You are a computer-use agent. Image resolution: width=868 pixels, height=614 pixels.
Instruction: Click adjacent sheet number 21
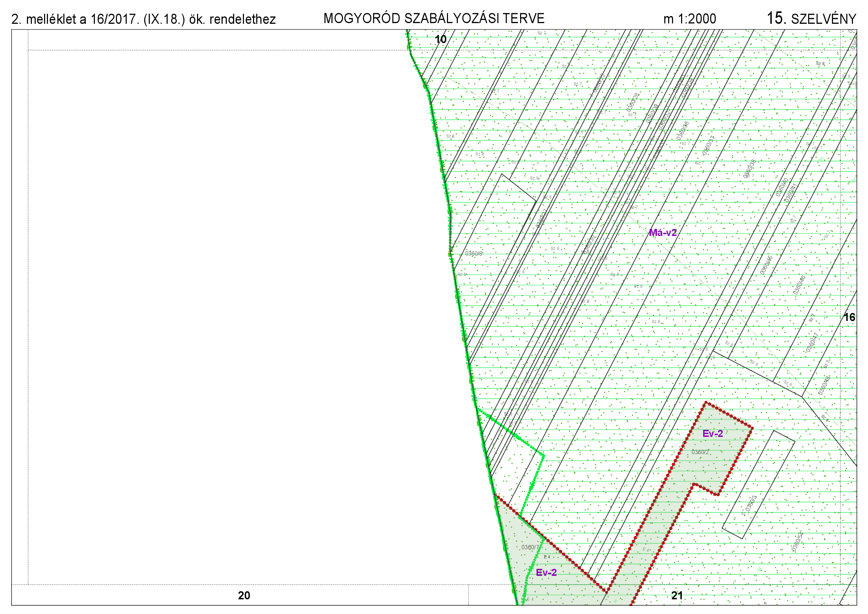[677, 595]
